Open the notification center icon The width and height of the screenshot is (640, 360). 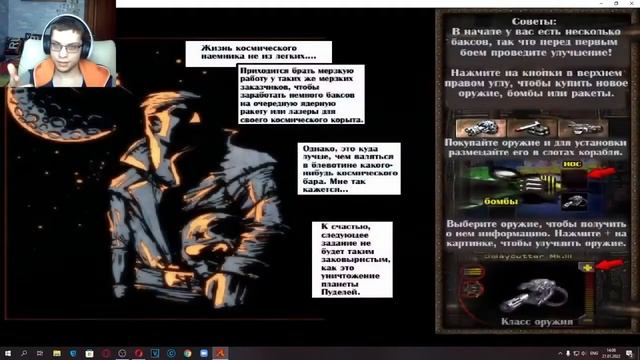[x=630, y=353]
